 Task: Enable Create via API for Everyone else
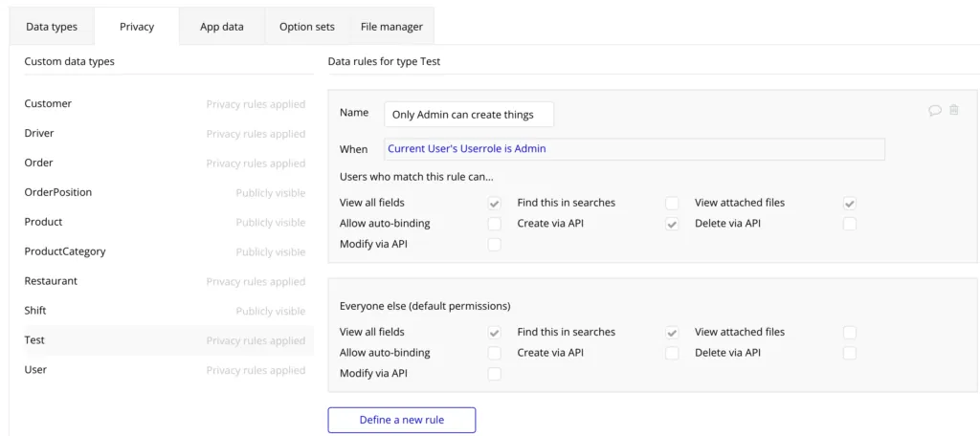672,353
